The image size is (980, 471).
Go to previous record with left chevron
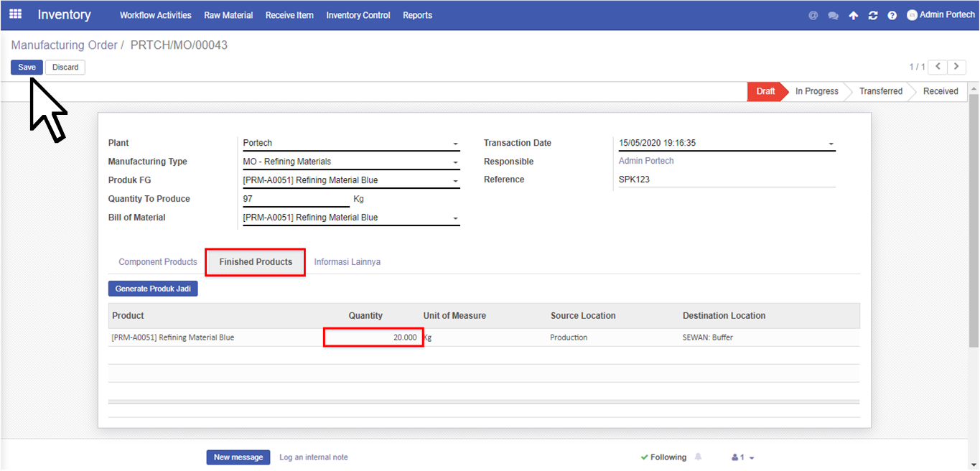click(x=937, y=67)
